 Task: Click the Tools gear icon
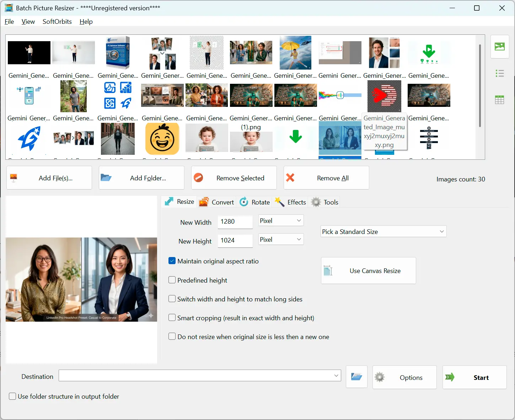(x=316, y=202)
